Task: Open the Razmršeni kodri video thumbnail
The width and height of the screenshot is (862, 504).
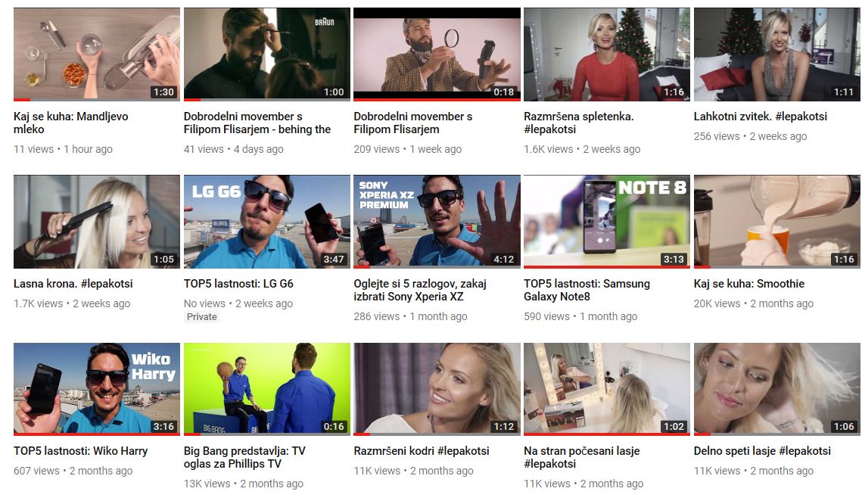Action: [437, 388]
